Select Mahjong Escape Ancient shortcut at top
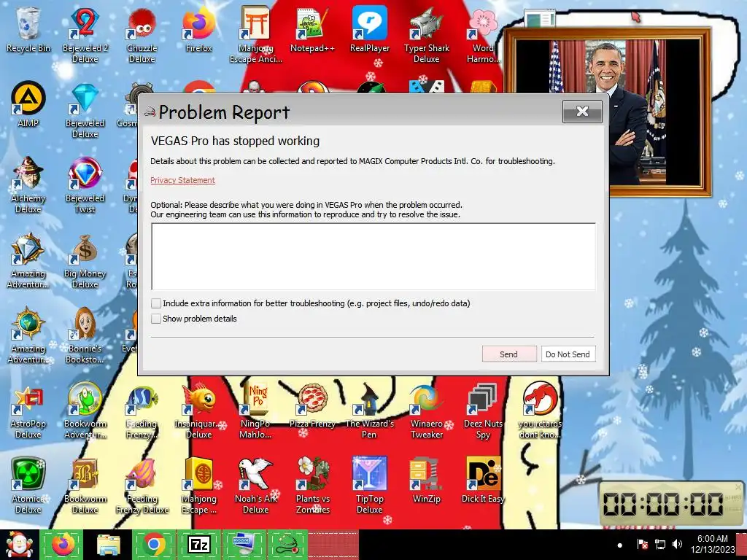This screenshot has height=560, width=747. click(256, 36)
